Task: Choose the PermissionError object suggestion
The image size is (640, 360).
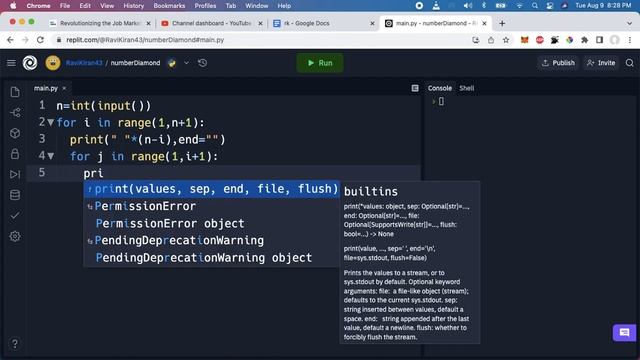Action: (211, 223)
